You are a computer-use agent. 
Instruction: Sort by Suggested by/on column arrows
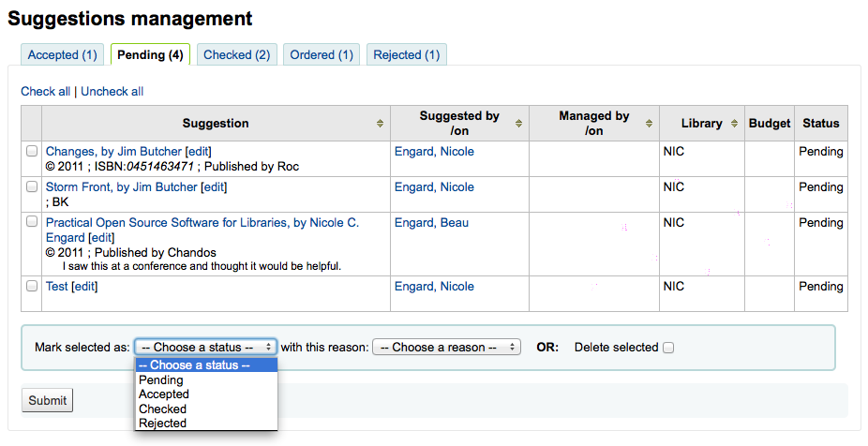coord(518,124)
